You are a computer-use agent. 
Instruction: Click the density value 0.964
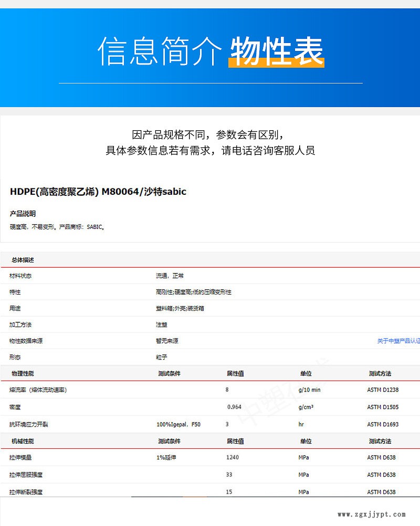point(234,407)
